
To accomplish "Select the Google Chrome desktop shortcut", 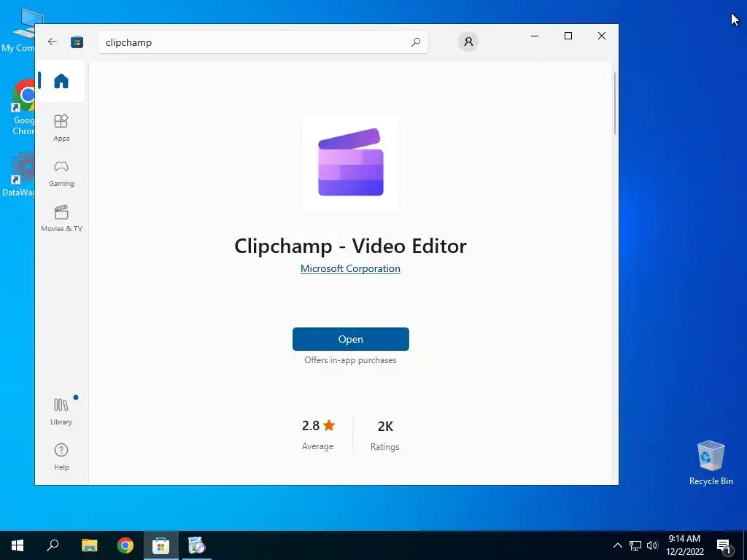I will [23, 108].
